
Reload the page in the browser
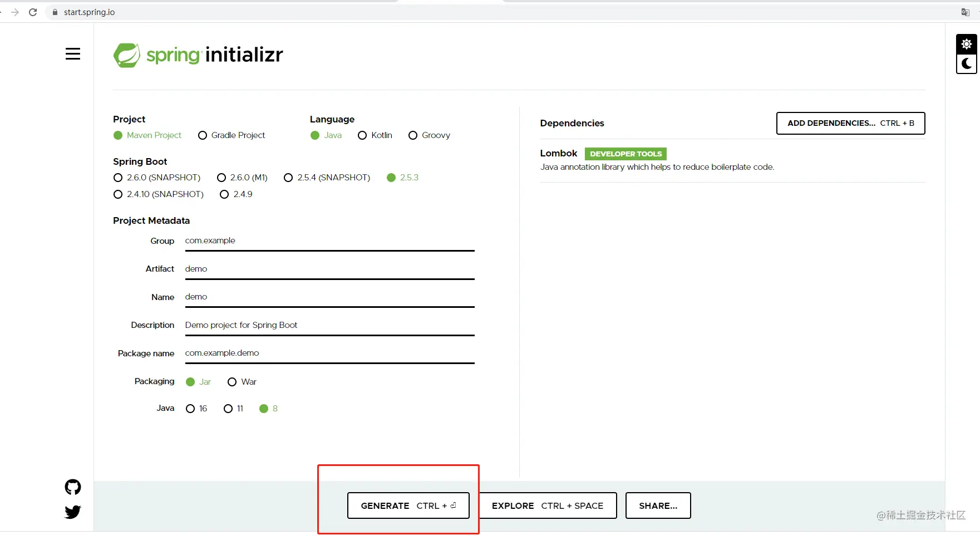(33, 12)
